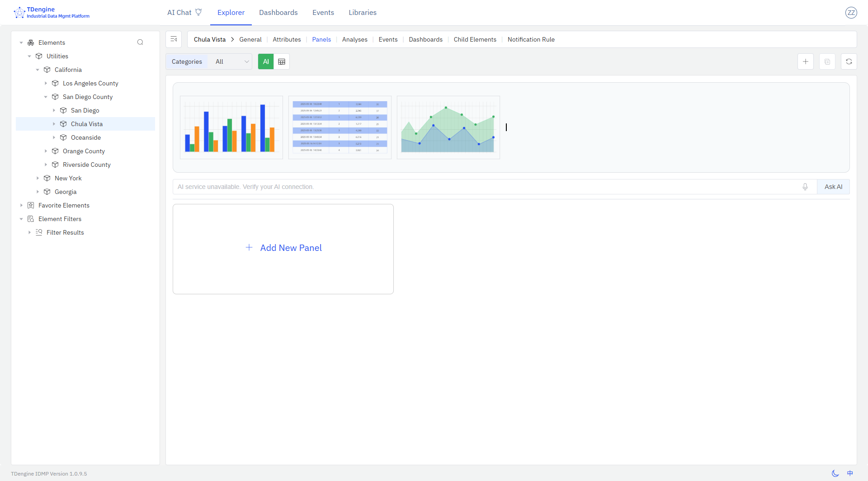The image size is (868, 481).
Task: Click the refresh icon in the toolbar
Action: 849,61
